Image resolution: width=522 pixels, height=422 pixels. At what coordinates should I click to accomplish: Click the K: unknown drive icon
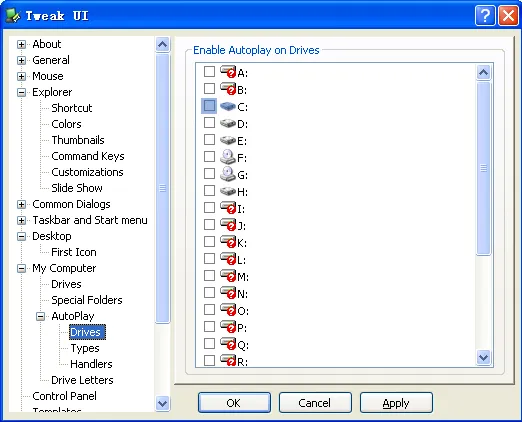click(228, 242)
